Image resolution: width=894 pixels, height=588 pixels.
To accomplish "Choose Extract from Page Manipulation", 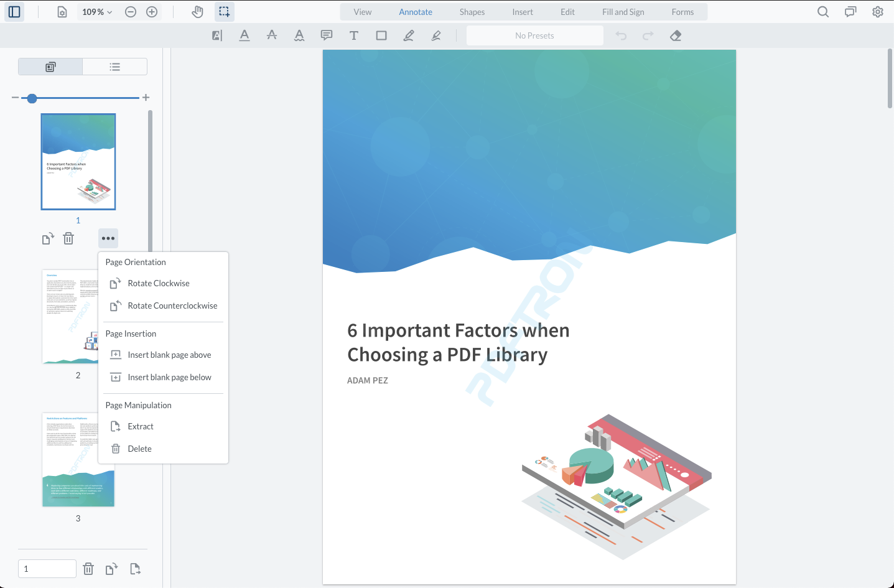I will (164, 426).
